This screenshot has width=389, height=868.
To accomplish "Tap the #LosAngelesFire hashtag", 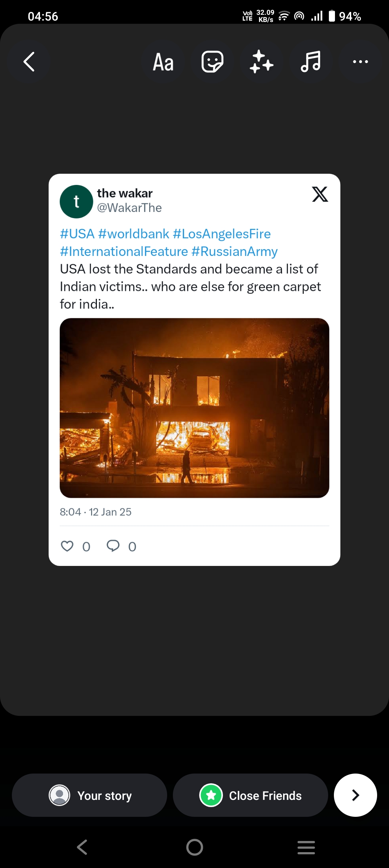I will [x=222, y=234].
